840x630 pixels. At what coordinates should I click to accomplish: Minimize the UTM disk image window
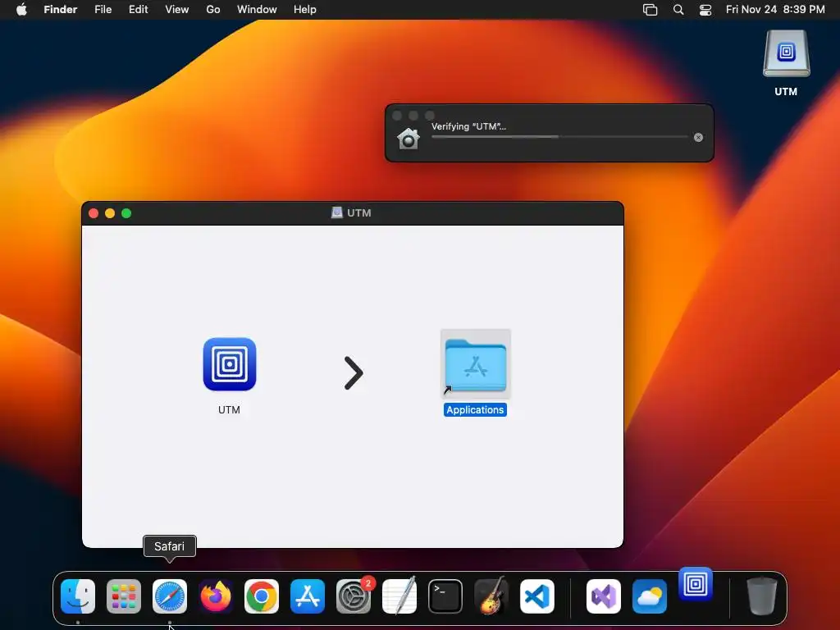pos(110,213)
